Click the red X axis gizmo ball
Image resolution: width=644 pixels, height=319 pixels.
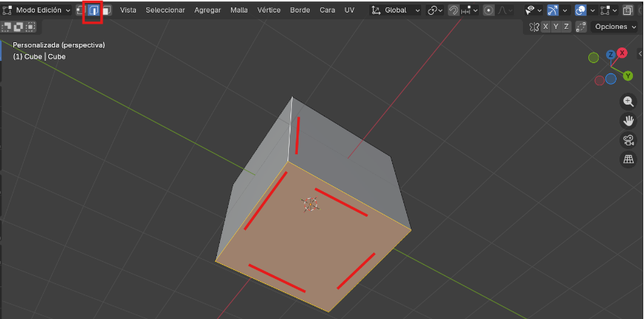point(622,53)
